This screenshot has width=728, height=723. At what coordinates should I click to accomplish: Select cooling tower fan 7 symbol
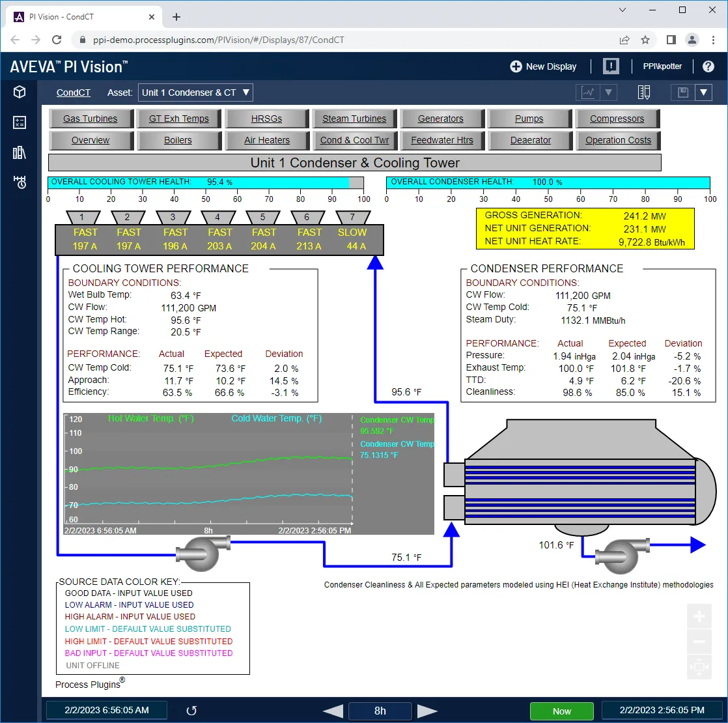[x=353, y=218]
